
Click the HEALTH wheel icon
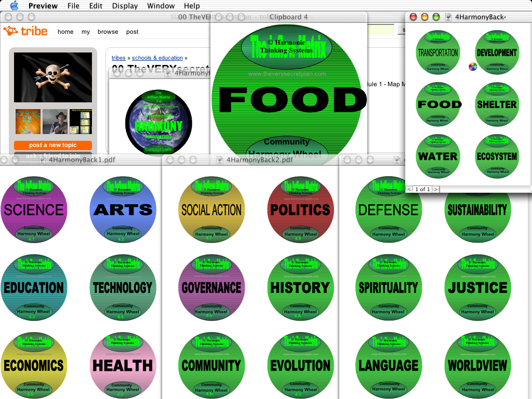[x=123, y=365]
